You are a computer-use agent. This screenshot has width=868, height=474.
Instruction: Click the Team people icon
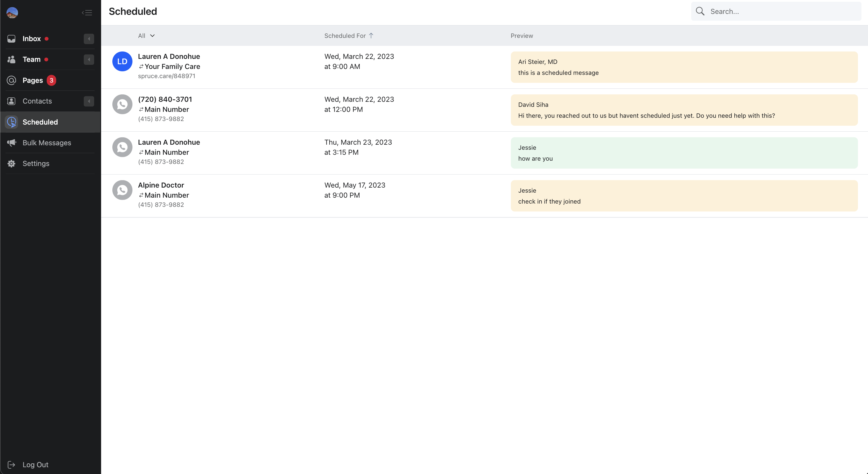pyautogui.click(x=12, y=59)
